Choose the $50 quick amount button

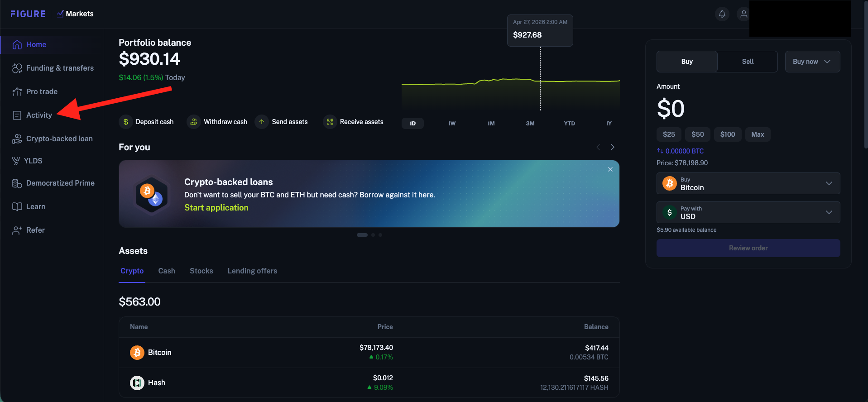(698, 134)
